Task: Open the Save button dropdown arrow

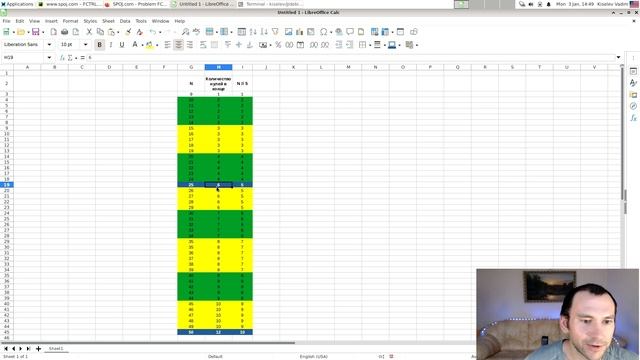Action: (x=43, y=32)
